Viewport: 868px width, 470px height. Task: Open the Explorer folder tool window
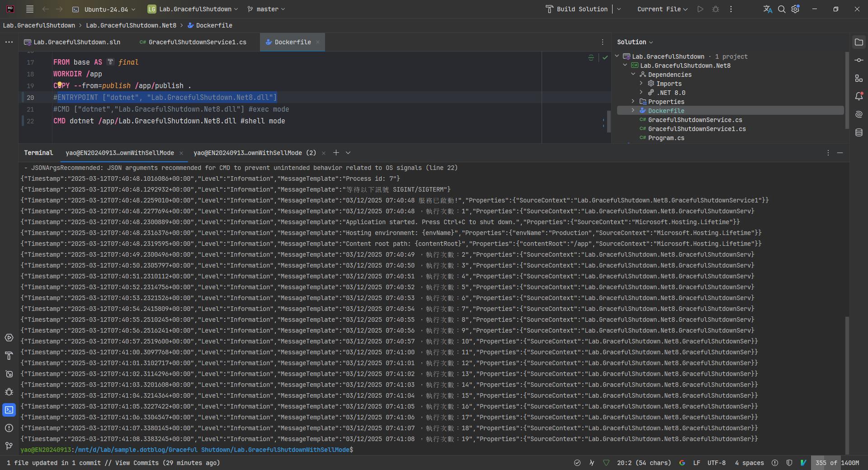859,42
